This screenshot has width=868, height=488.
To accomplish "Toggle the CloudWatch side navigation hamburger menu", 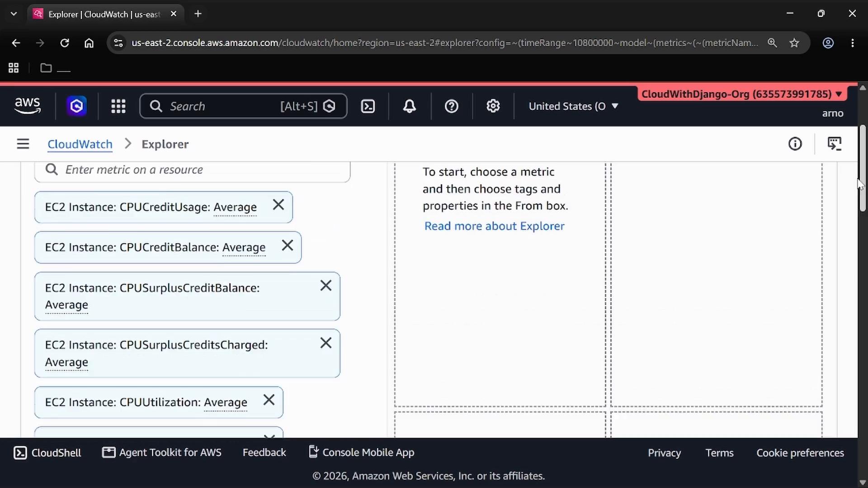I will [23, 144].
